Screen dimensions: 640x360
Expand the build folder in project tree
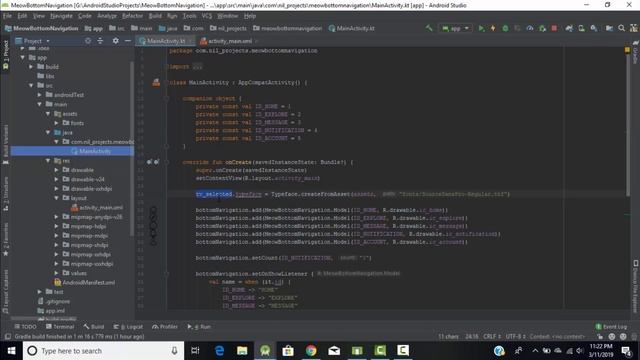(x=31, y=67)
